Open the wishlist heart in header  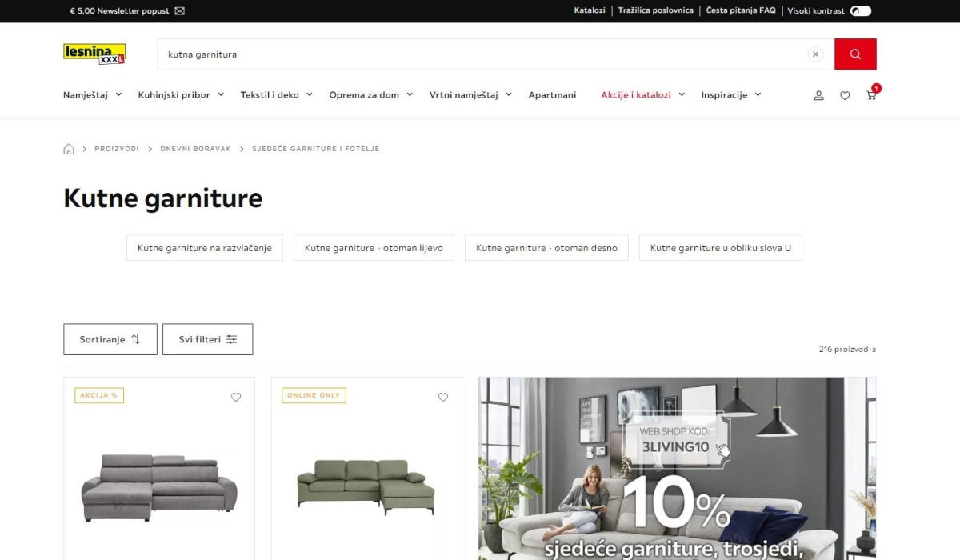point(845,95)
